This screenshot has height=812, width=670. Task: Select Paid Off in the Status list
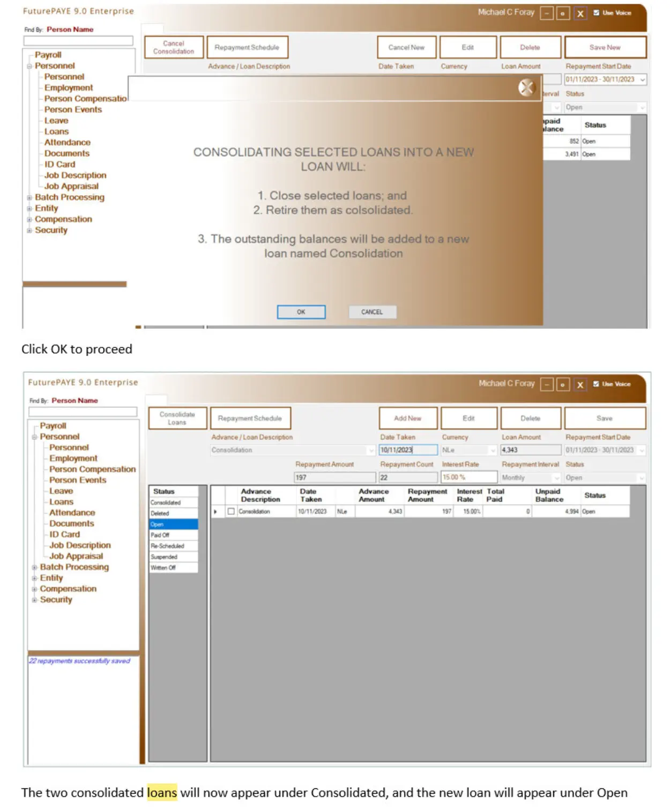click(174, 535)
